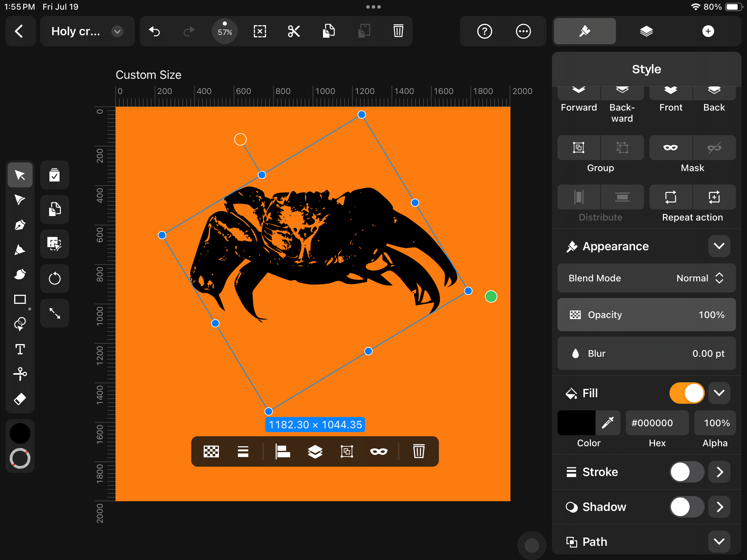Image resolution: width=747 pixels, height=560 pixels.
Task: Pick color with the eyedropper icon
Action: point(608,423)
